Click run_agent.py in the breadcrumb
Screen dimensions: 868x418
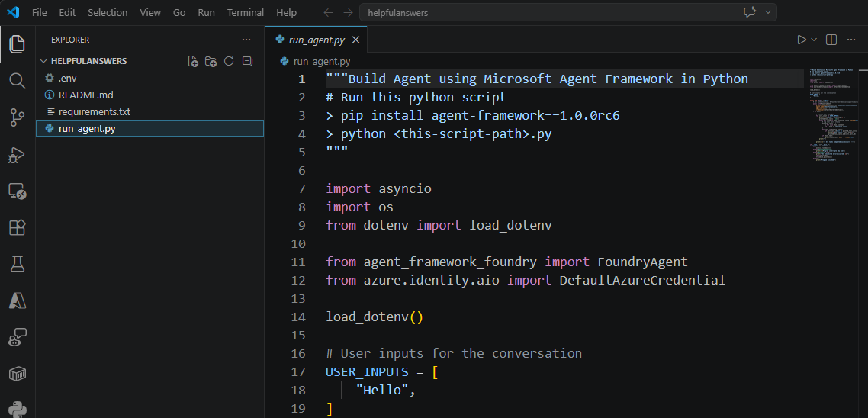point(322,62)
